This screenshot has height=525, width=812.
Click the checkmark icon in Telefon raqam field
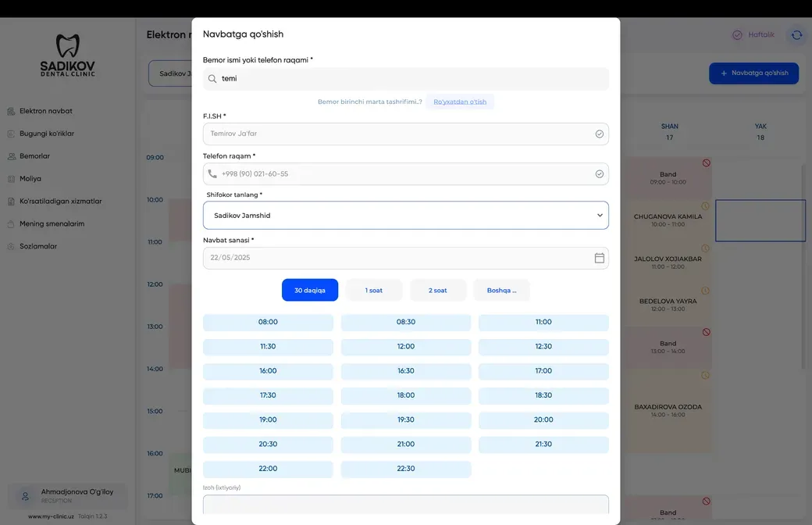[x=599, y=174]
